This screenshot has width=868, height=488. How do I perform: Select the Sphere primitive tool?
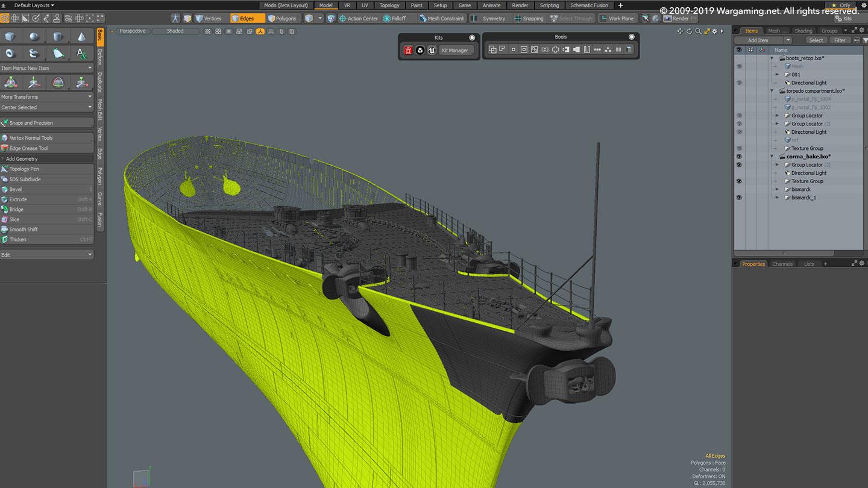point(34,37)
